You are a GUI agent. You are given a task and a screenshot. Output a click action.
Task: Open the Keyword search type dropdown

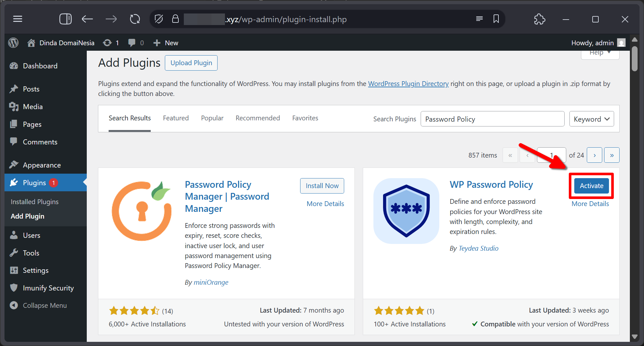click(x=592, y=119)
